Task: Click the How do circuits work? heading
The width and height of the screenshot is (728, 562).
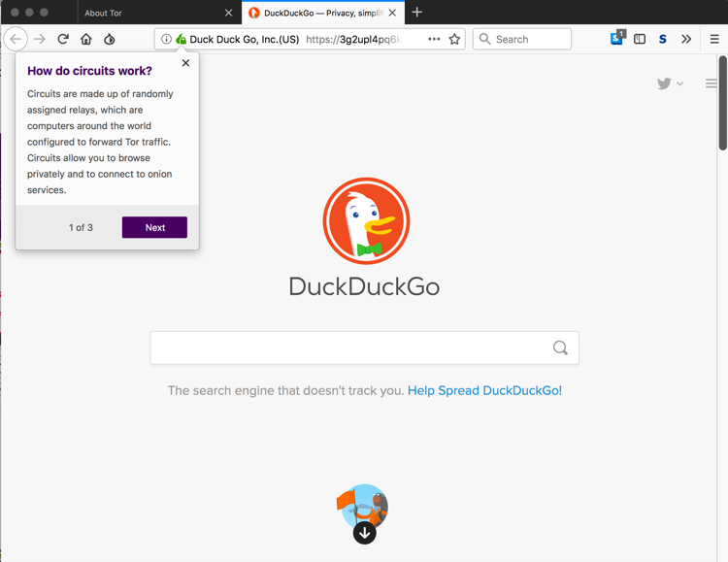Action: tap(89, 71)
